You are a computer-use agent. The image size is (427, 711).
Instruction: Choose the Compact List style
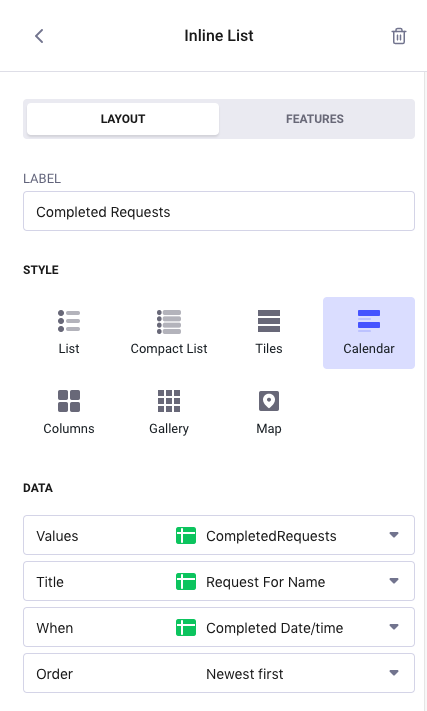click(169, 332)
